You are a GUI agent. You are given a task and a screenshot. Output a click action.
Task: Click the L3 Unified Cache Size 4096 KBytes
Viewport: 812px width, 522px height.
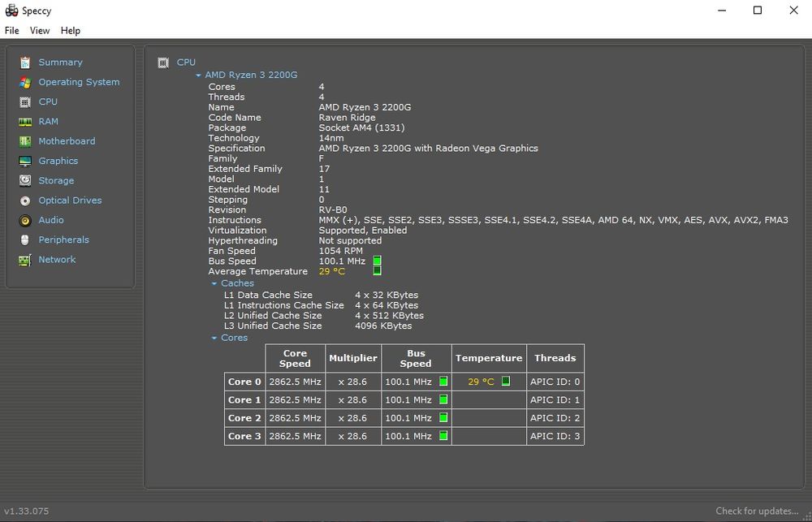[383, 326]
